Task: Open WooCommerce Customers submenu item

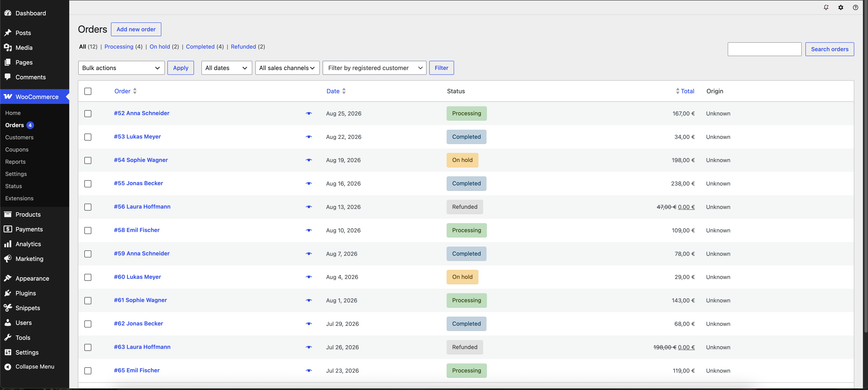Action: (19, 137)
